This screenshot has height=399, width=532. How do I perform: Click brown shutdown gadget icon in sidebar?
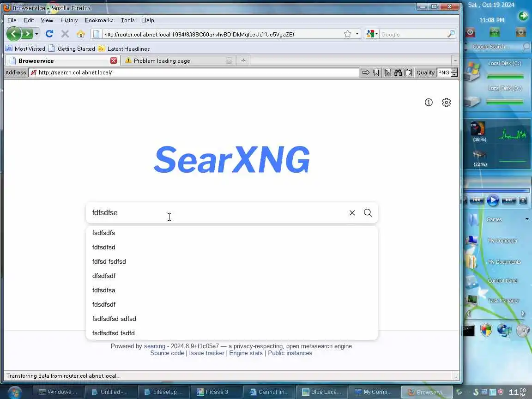(x=520, y=33)
